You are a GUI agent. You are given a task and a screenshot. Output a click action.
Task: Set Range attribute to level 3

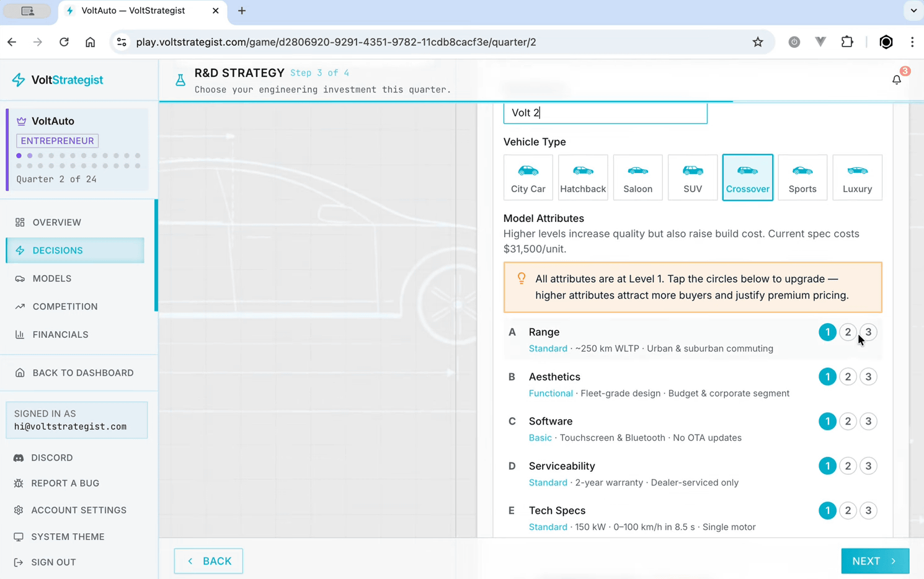868,332
